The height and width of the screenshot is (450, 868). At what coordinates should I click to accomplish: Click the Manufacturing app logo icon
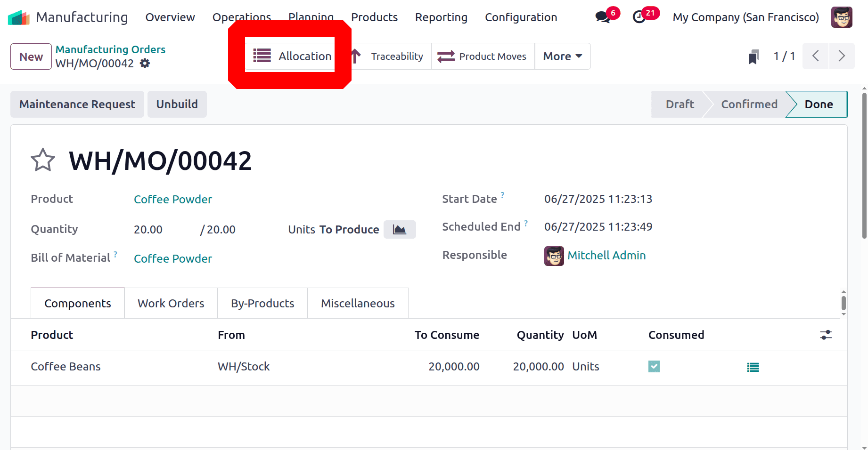tap(19, 17)
